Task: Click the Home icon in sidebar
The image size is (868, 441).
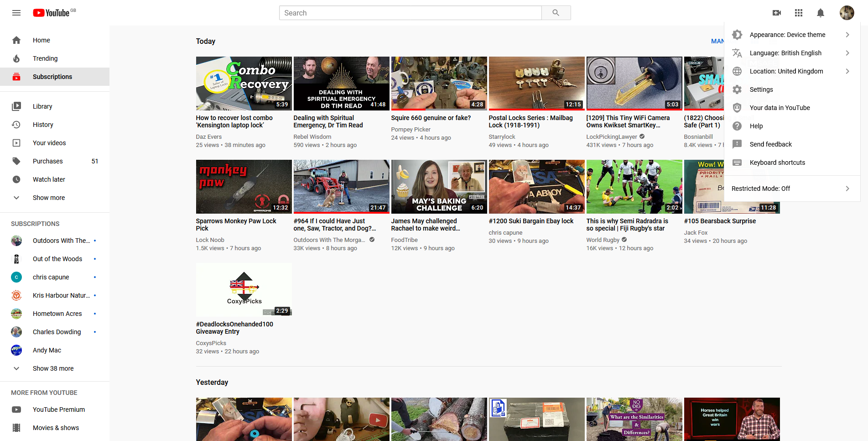Action: click(x=16, y=40)
